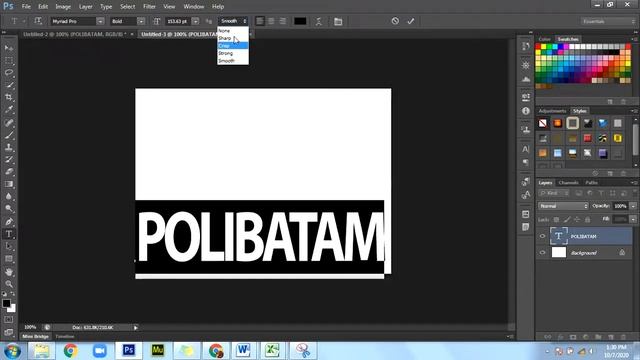
Task: Open font size dropdown
Action: pyautogui.click(x=196, y=21)
